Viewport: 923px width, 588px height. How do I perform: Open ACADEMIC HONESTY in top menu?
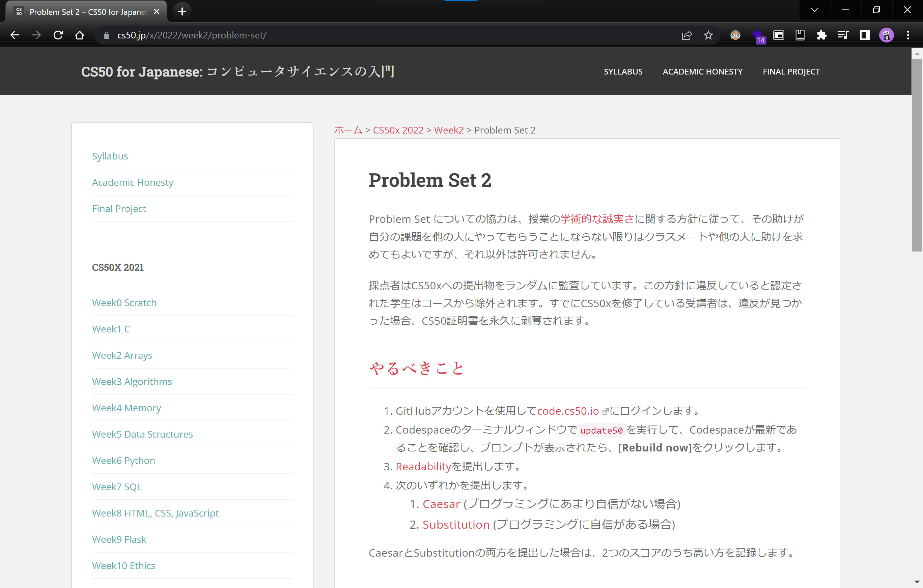click(702, 71)
